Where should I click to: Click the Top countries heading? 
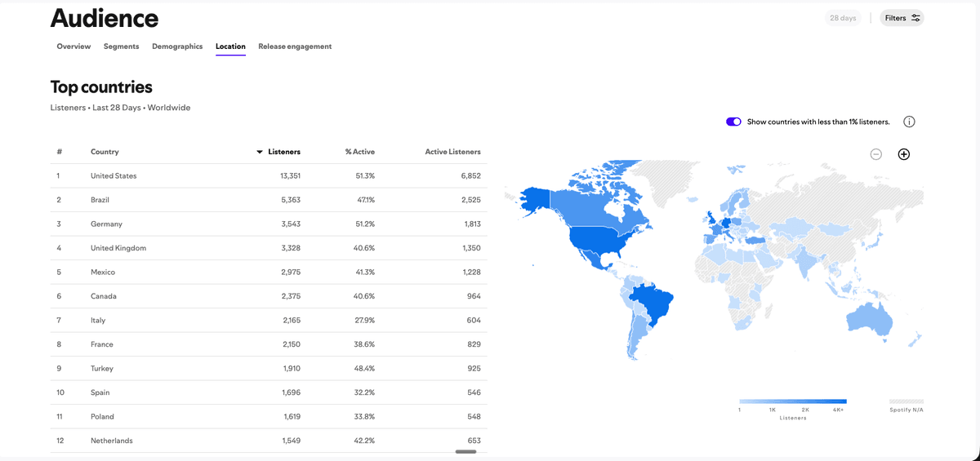click(101, 86)
